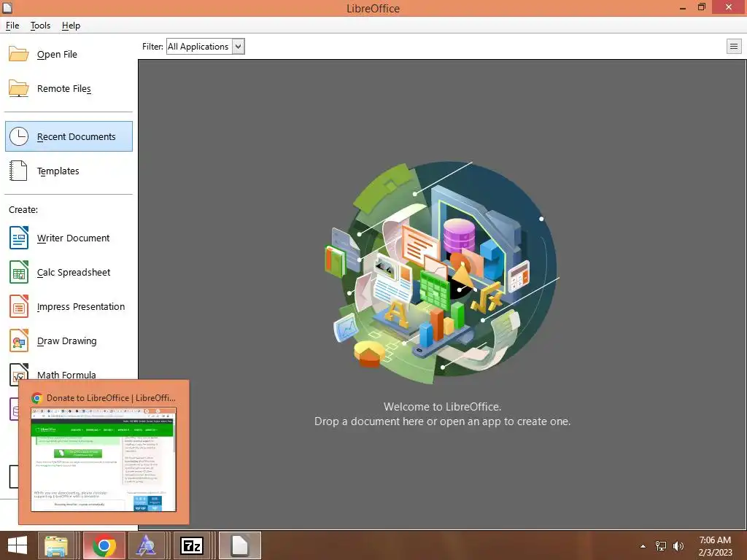Click the Templates label

58,171
